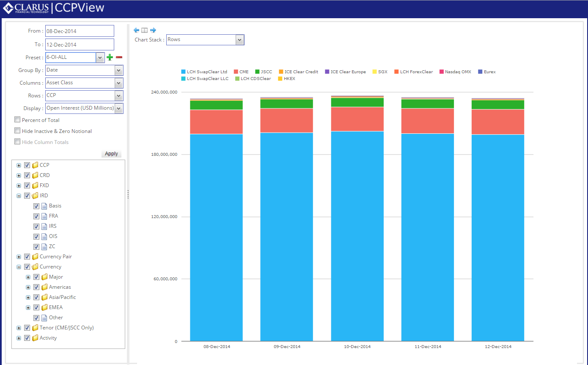The image size is (588, 365).
Task: Click the From date field
Action: (x=80, y=31)
